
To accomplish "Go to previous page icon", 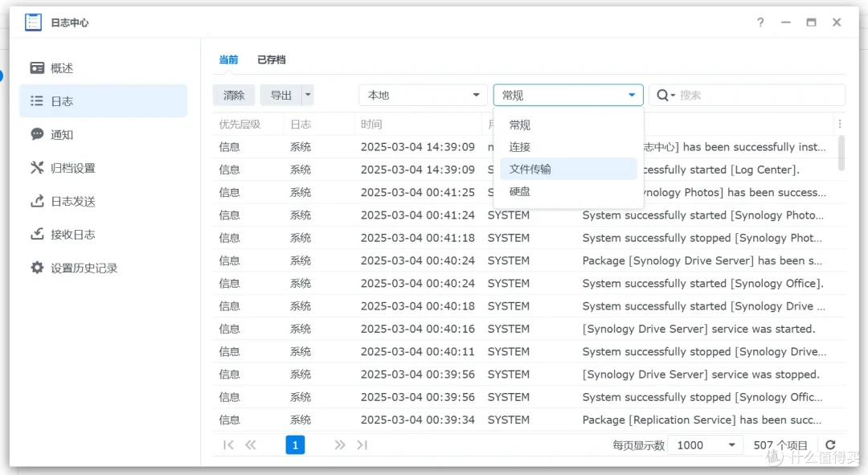I will click(x=251, y=445).
